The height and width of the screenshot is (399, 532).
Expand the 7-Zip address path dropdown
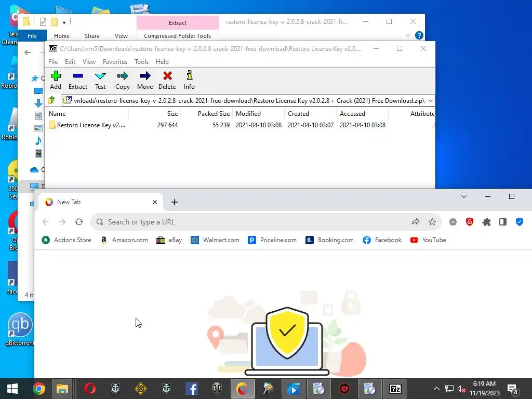coord(431,101)
